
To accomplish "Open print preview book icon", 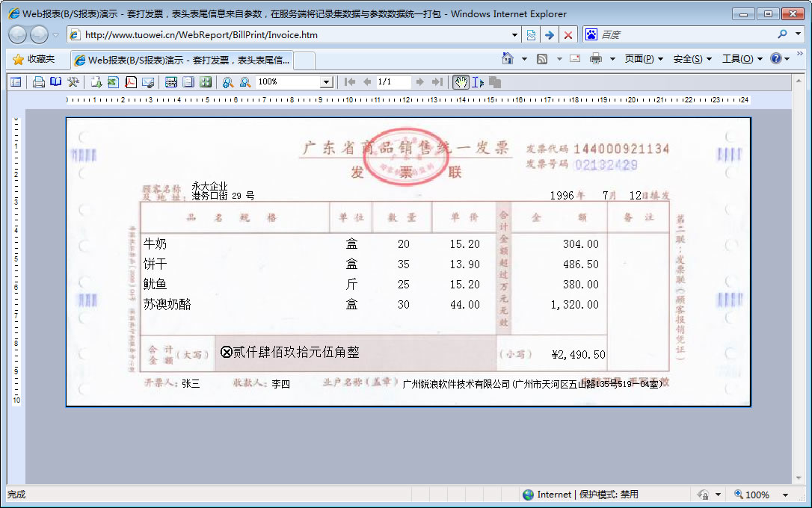I will (55, 82).
